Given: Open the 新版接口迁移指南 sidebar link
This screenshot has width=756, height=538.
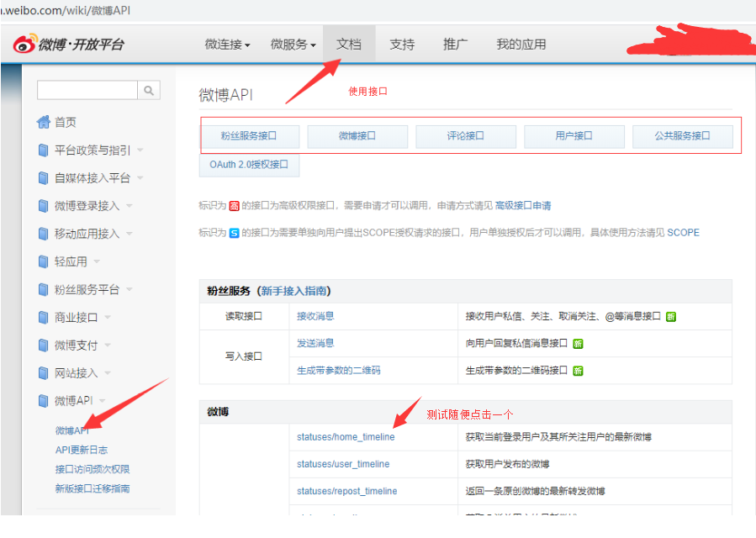Looking at the screenshot, I should click(x=93, y=489).
